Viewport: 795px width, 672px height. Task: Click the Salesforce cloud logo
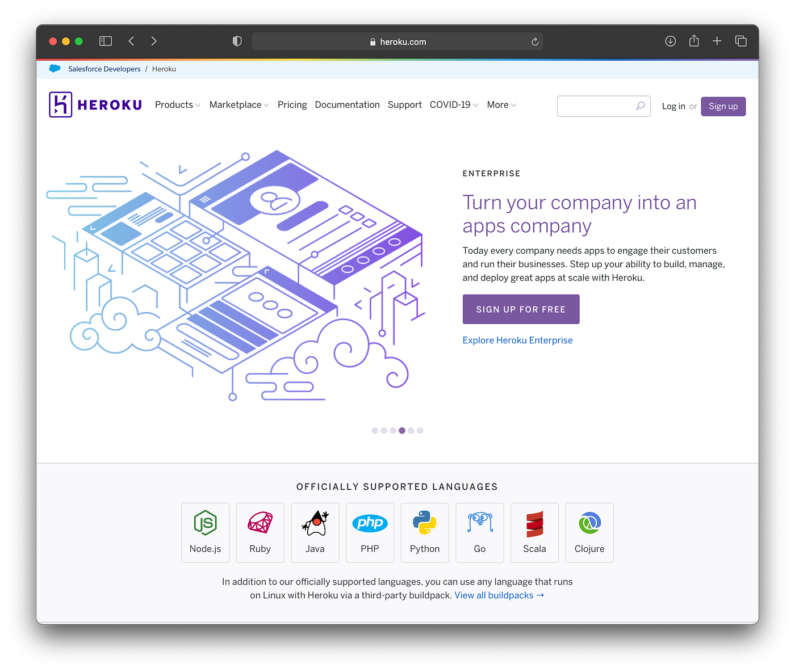tap(55, 69)
